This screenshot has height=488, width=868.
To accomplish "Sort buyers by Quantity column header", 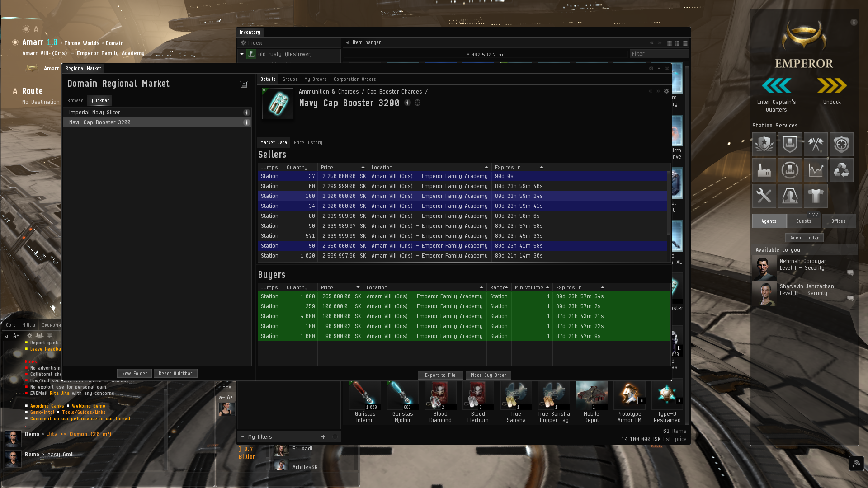I will click(300, 287).
